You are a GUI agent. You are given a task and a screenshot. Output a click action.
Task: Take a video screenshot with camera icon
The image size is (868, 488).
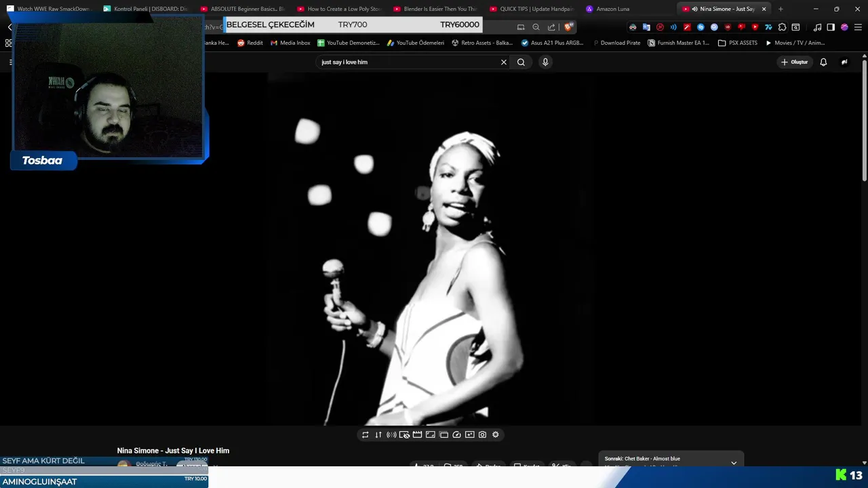(x=482, y=434)
